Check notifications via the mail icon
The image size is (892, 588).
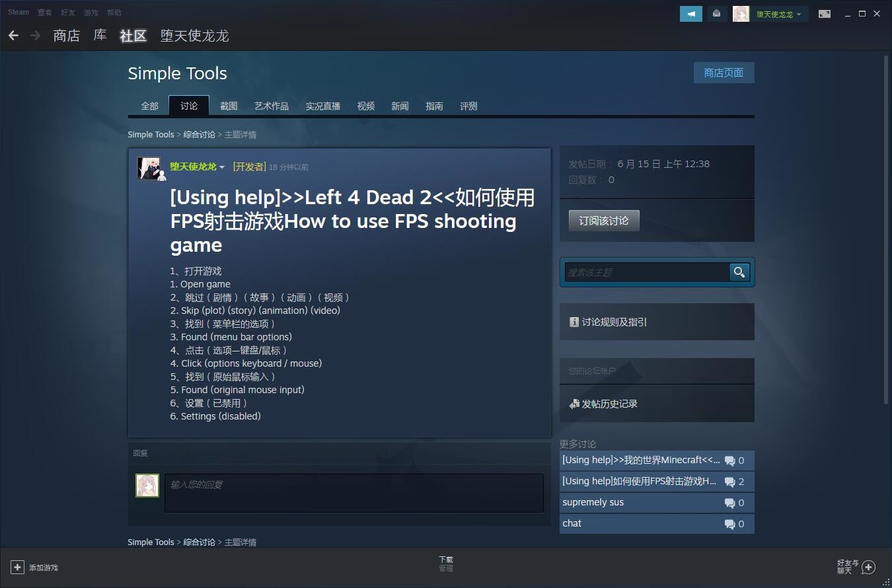pyautogui.click(x=717, y=13)
